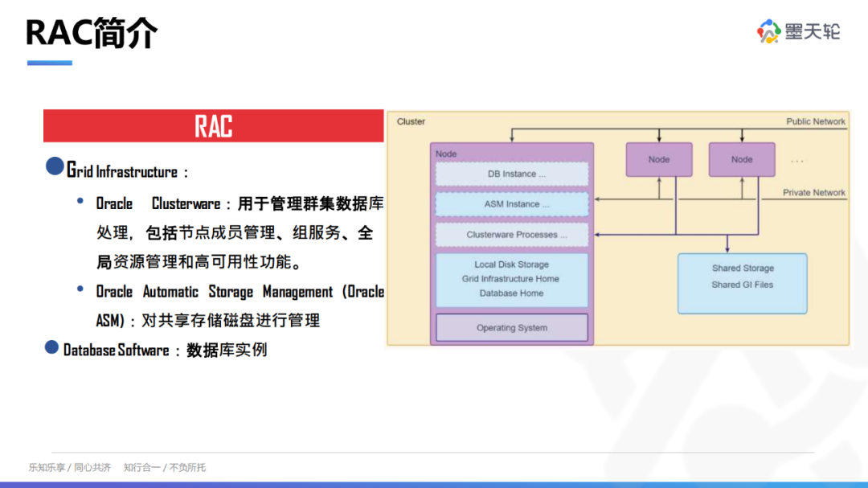Click the small bullet before Oracle Automatic Storage

80,289
